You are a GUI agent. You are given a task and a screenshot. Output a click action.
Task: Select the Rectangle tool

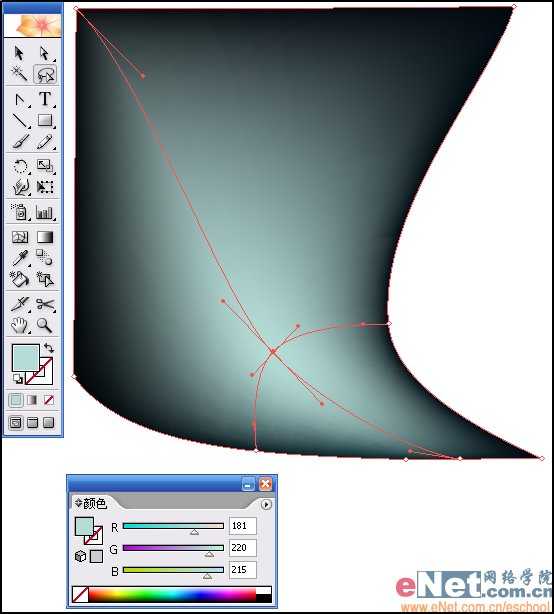coord(45,121)
